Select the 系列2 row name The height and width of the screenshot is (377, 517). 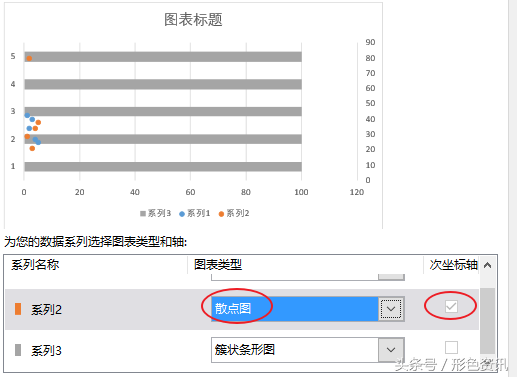46,310
